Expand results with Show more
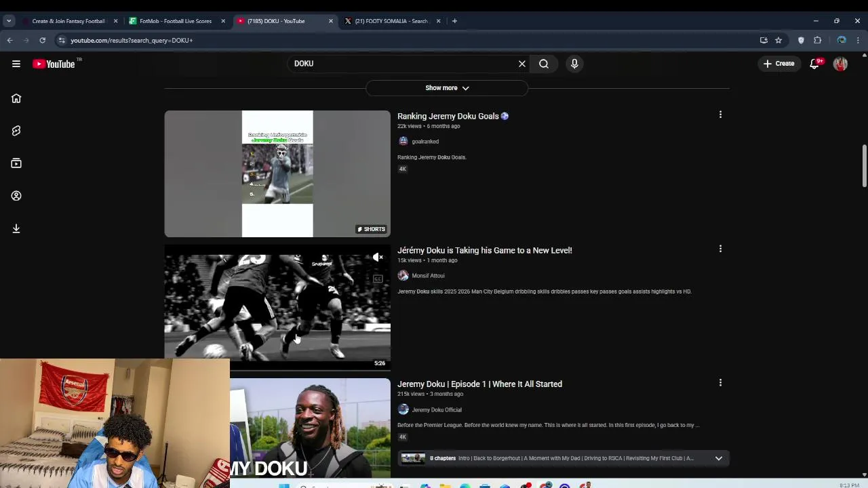 [447, 87]
